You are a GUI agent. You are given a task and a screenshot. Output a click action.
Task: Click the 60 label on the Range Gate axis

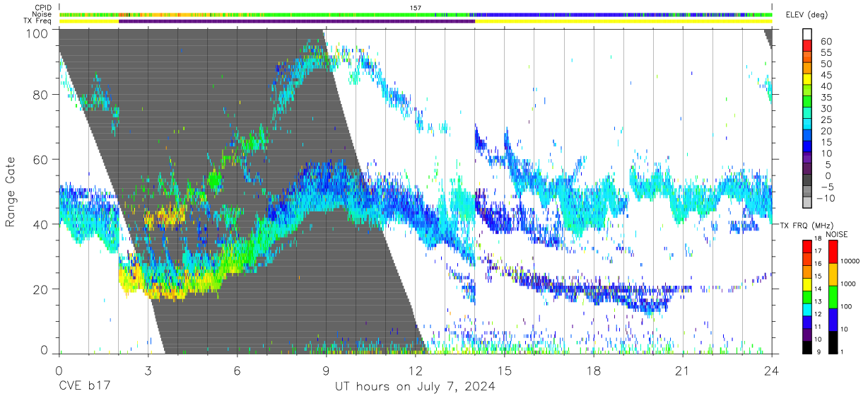40,159
